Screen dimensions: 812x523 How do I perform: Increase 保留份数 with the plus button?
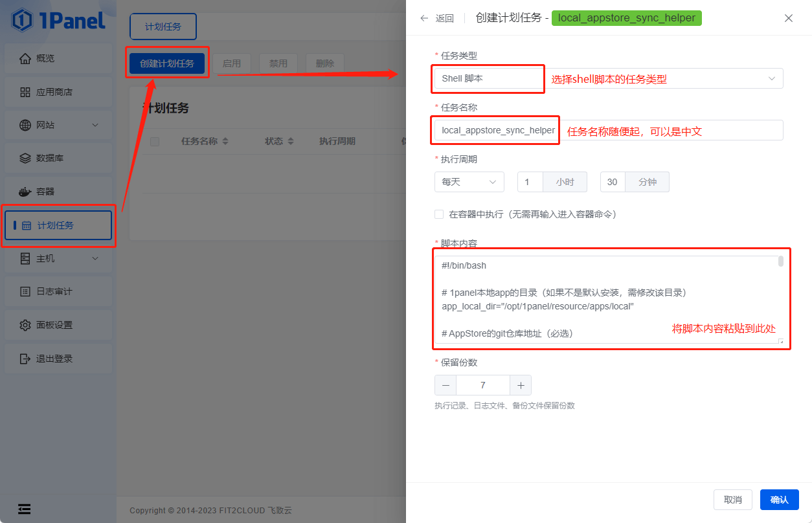[521, 385]
